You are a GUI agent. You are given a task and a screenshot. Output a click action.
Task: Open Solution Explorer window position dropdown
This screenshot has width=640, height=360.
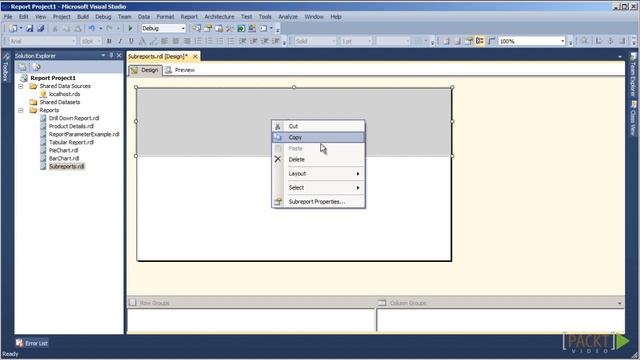[103, 56]
